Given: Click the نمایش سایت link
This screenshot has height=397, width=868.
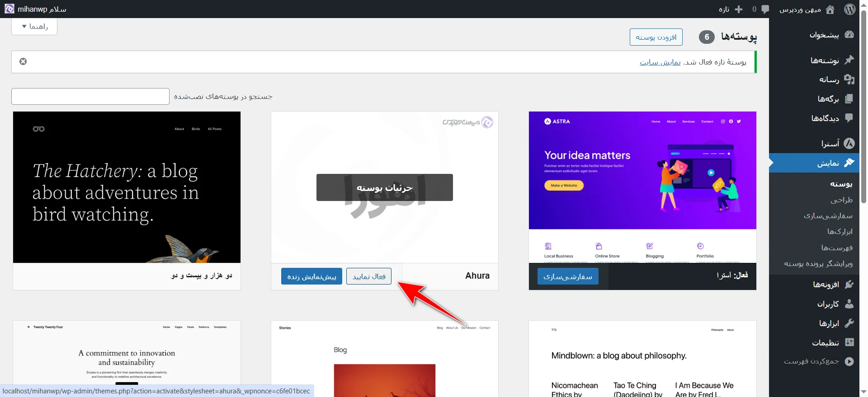Looking at the screenshot, I should tap(660, 62).
